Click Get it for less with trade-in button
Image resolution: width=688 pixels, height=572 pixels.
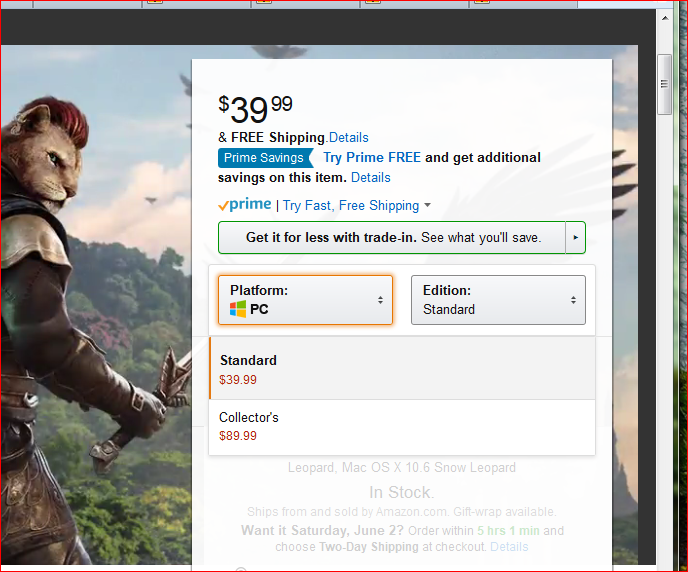[x=392, y=237]
